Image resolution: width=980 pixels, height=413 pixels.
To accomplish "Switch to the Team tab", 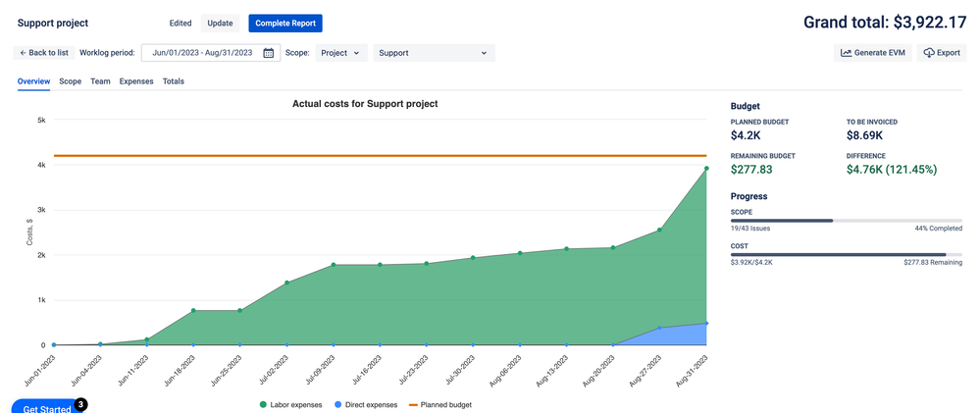I will 100,81.
